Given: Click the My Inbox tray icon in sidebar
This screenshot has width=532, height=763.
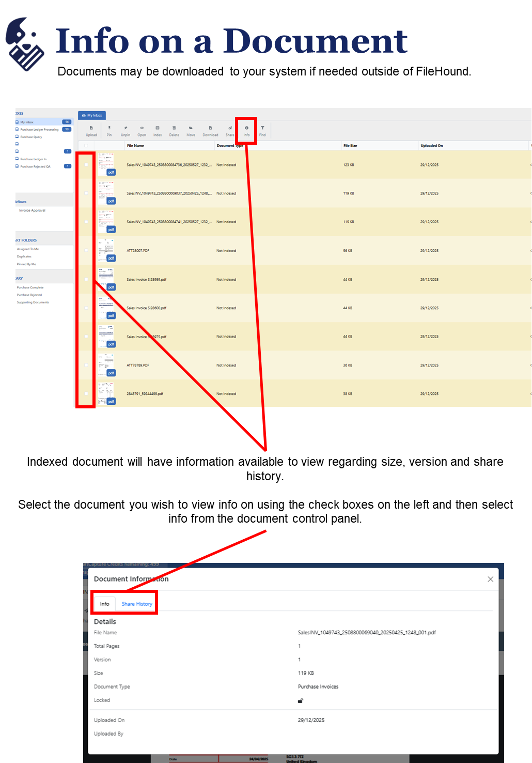Looking at the screenshot, I should tap(17, 122).
